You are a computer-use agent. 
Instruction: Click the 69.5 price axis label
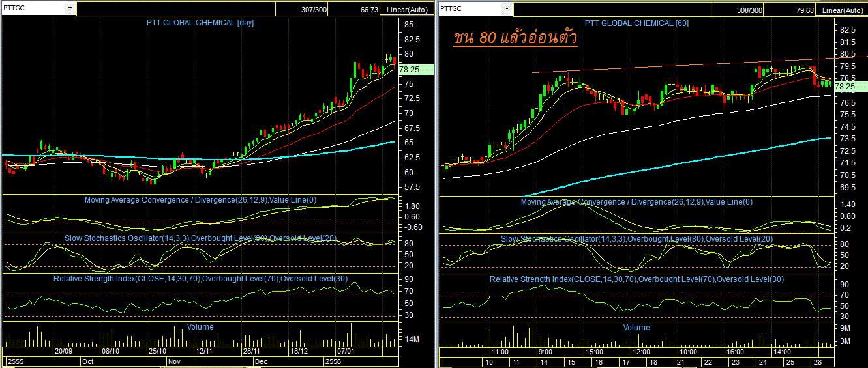848,188
